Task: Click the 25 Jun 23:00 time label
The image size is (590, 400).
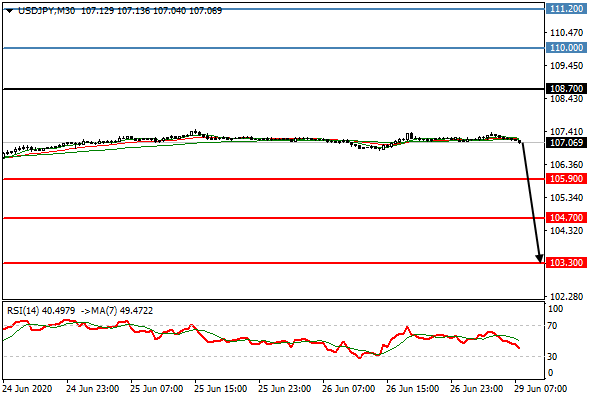Action: click(284, 388)
